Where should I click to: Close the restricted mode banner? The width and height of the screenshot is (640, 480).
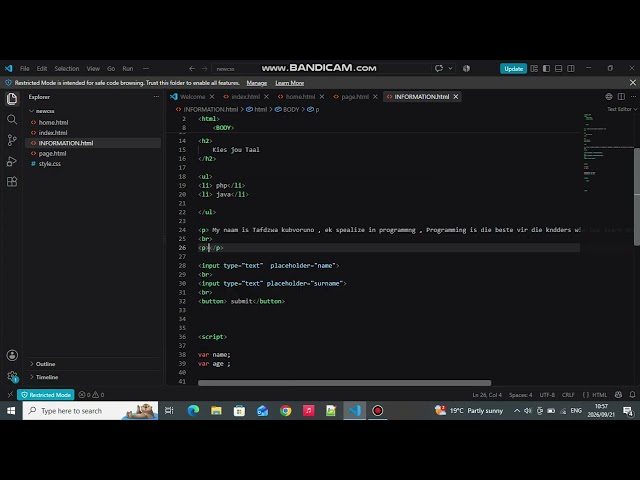[x=633, y=83]
